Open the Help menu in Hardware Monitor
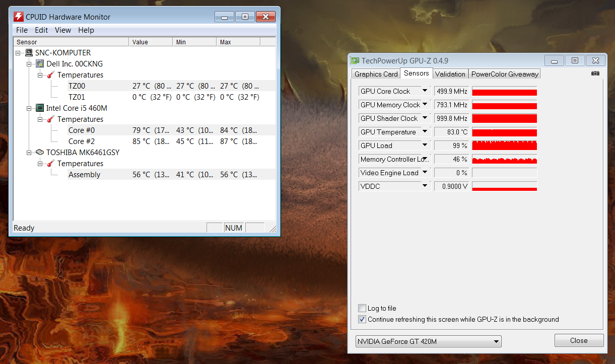Screen dimensions: 615x364 [x=86, y=30]
